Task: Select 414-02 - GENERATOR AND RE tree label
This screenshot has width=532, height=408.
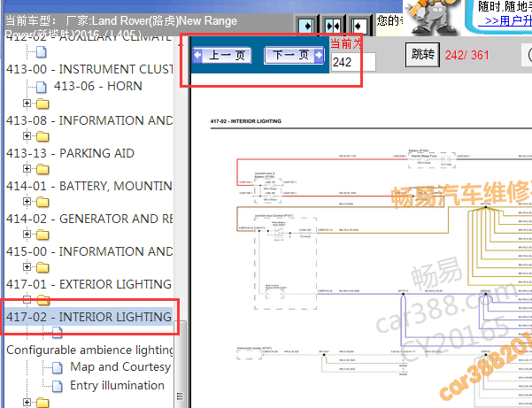Action: [89, 219]
